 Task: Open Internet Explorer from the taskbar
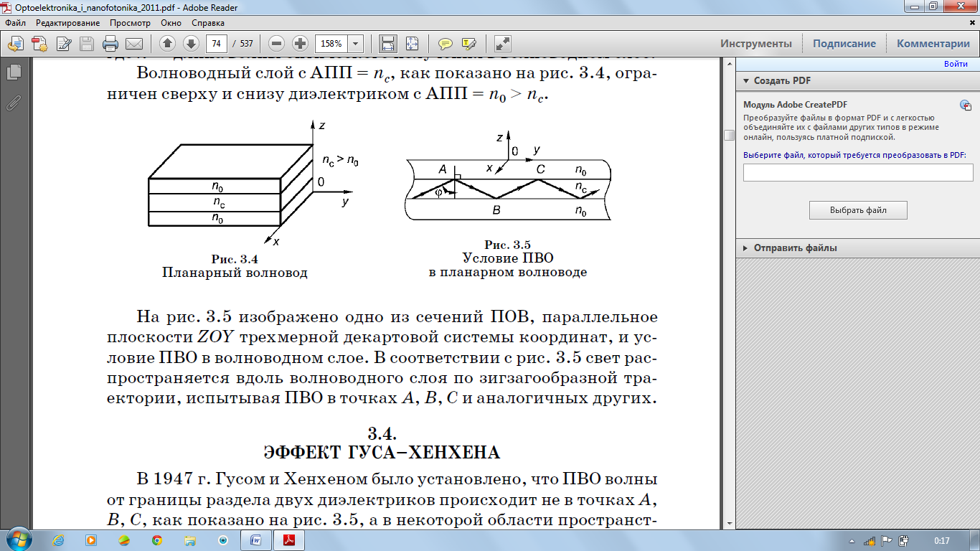[x=59, y=540]
